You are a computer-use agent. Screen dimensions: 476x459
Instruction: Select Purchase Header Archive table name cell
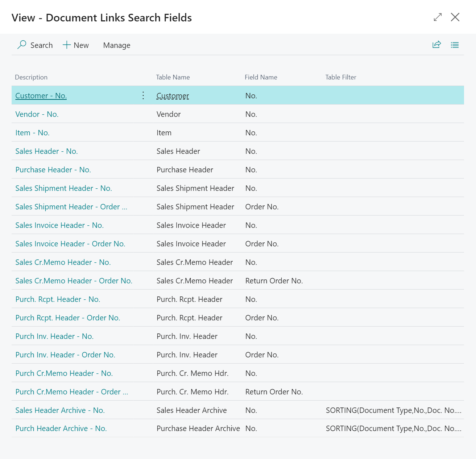(x=198, y=429)
